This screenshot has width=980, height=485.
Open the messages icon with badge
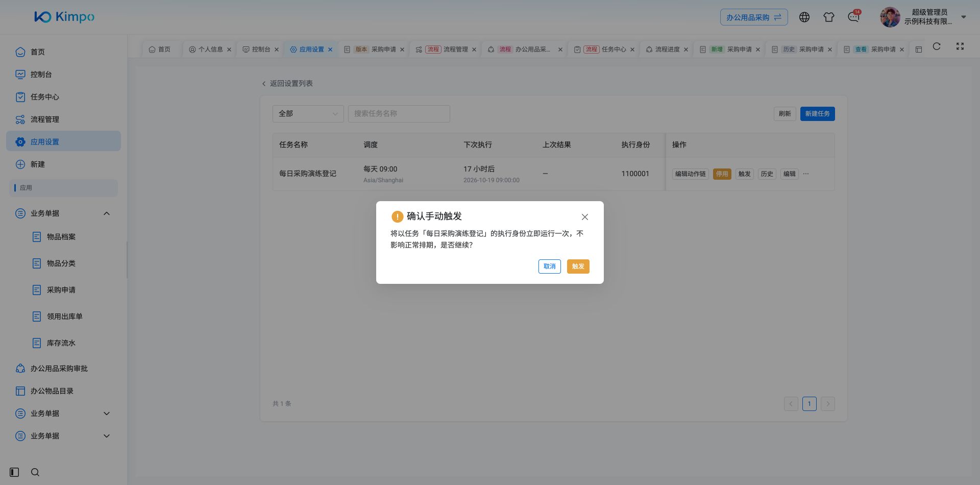[853, 17]
